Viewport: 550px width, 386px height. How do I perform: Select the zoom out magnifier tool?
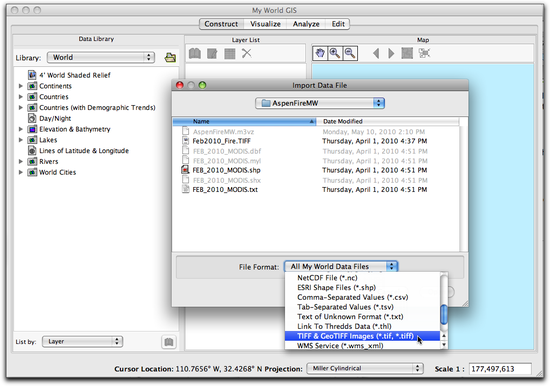tap(350, 53)
